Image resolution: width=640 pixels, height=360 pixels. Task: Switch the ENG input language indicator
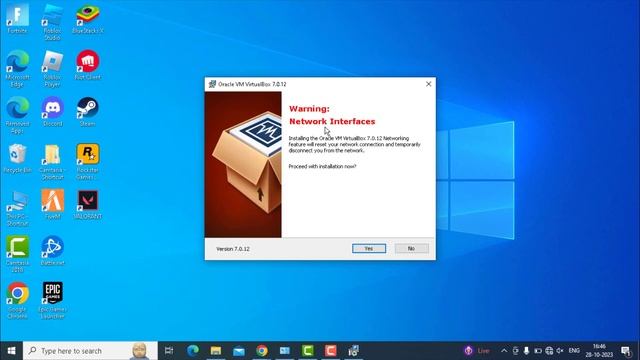click(574, 351)
